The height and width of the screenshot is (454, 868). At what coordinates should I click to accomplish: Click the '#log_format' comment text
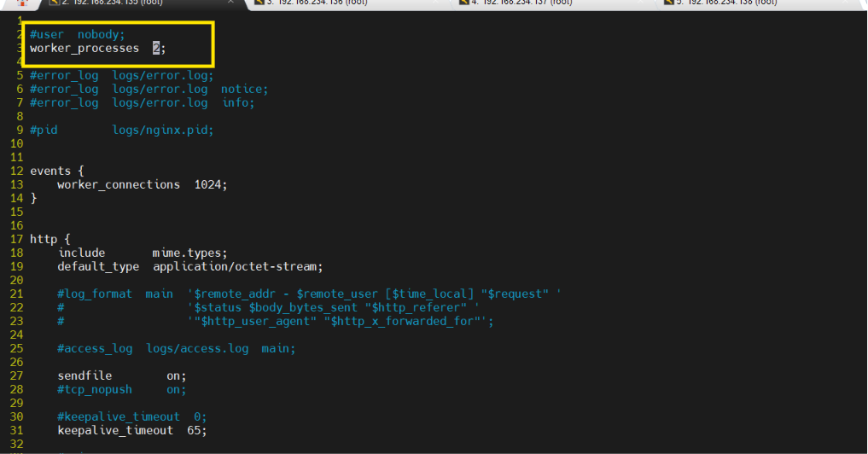click(x=95, y=294)
